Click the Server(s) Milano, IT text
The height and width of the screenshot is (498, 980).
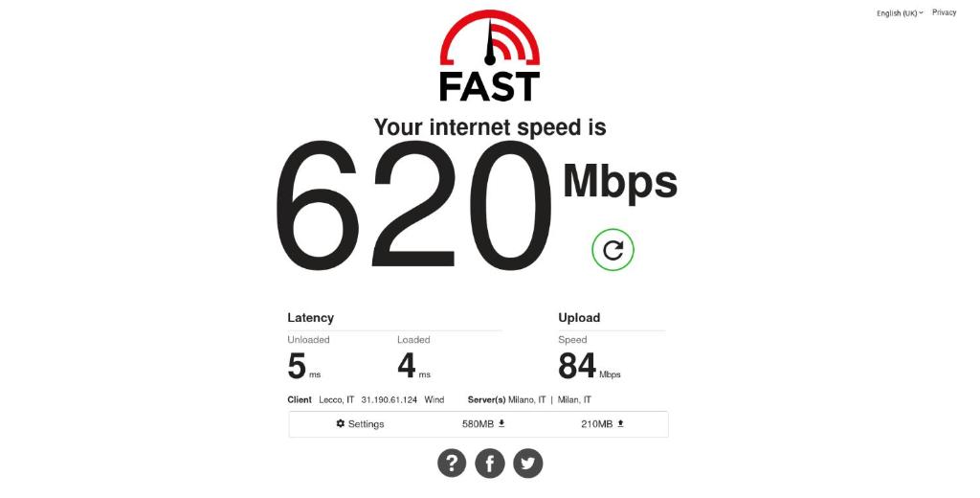(x=507, y=399)
